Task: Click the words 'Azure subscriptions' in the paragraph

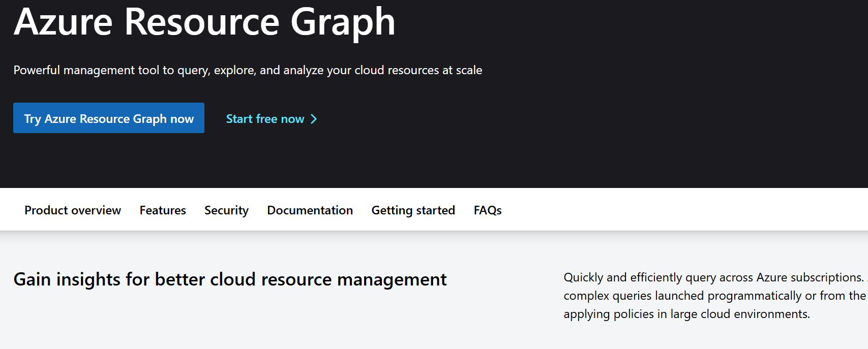Action: tap(810, 277)
